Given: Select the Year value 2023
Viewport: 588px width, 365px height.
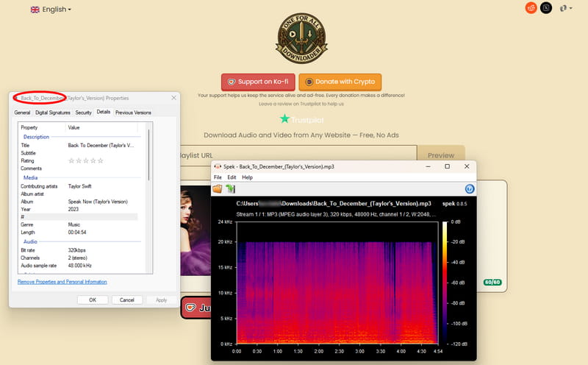Looking at the screenshot, I should click(73, 209).
